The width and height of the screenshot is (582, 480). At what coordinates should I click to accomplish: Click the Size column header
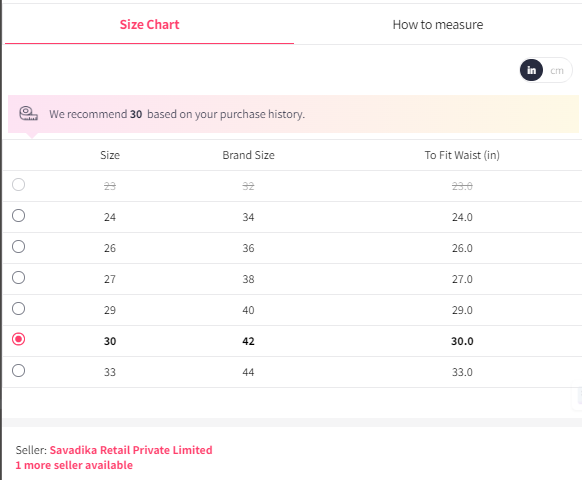coord(110,155)
